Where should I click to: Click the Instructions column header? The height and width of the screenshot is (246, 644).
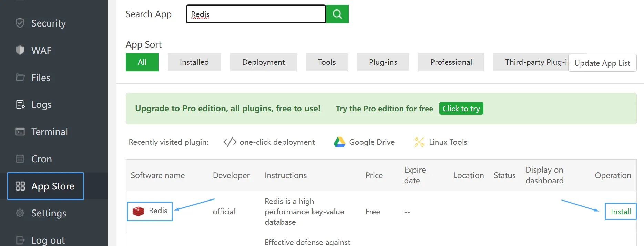tap(286, 175)
